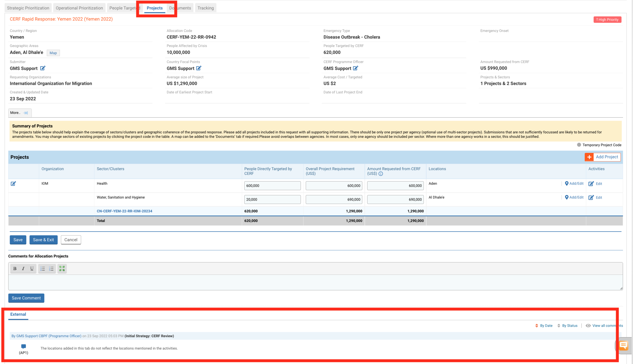
Task: Click the location pin in the Al Dhale'e row
Action: point(566,197)
